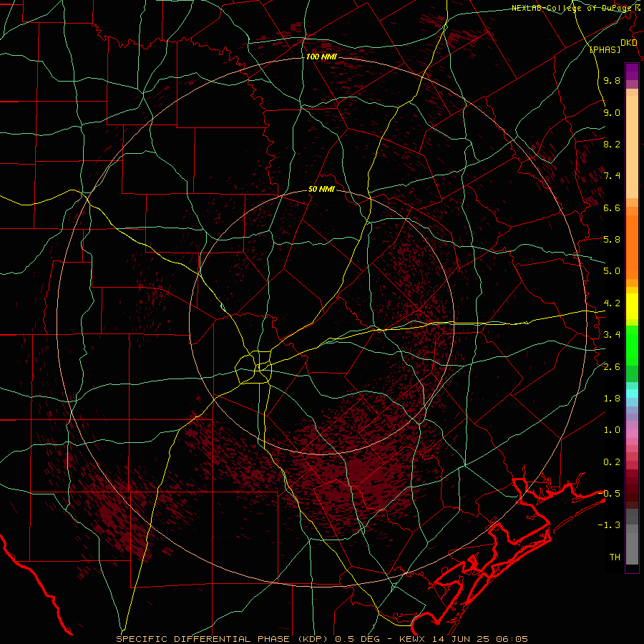Select the 4.2 scale value
The width and height of the screenshot is (644, 644).
tap(612, 303)
